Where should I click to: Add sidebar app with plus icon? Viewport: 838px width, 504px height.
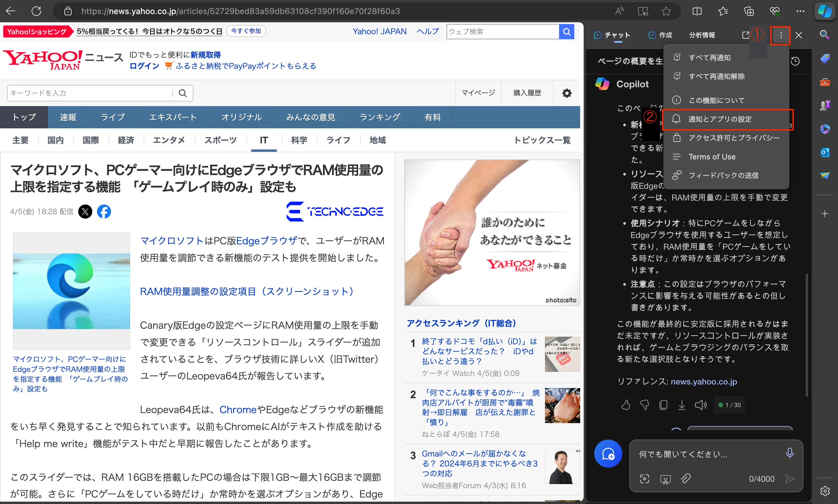(825, 214)
